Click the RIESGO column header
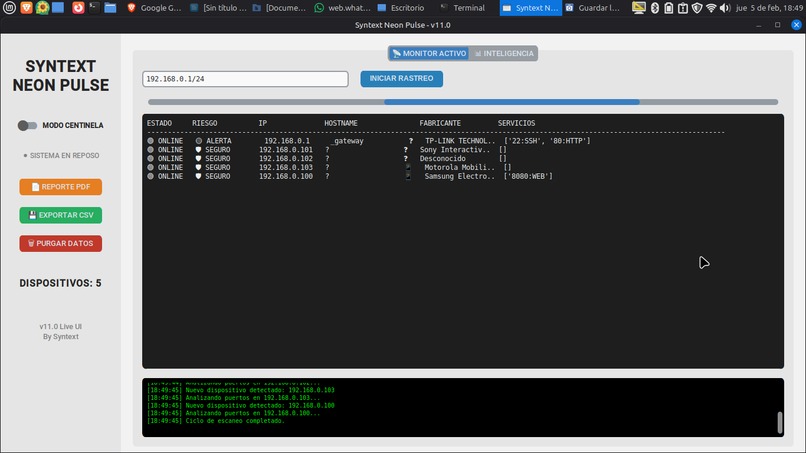This screenshot has width=806, height=453. (x=205, y=123)
